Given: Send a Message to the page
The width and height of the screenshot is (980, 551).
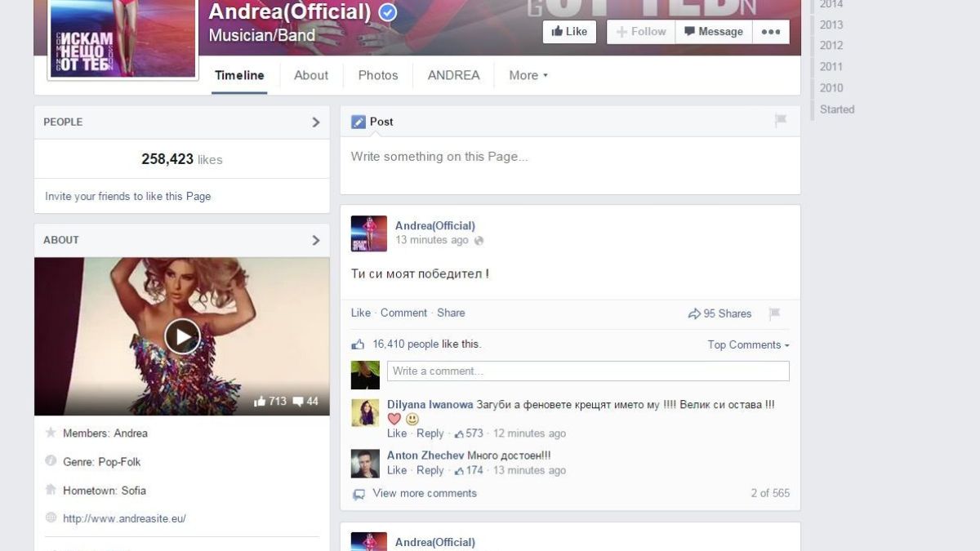Looking at the screenshot, I should click(x=714, y=32).
